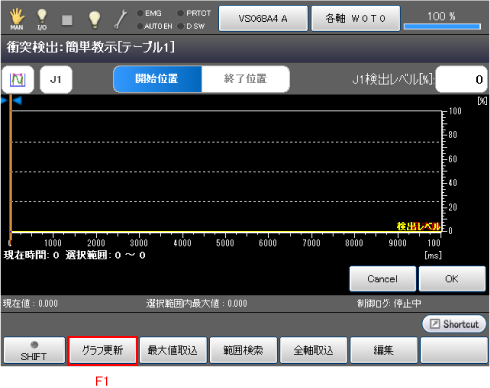
Task: Toggle the SHIFT key
Action: coord(34,350)
